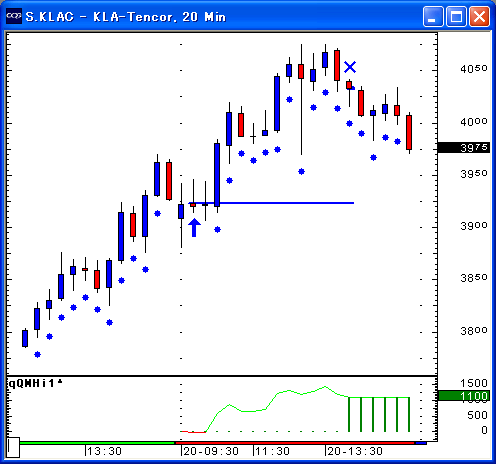Click the rightmost green histogram bar in the study
Image resolution: width=496 pixels, height=464 pixels.
pos(409,414)
